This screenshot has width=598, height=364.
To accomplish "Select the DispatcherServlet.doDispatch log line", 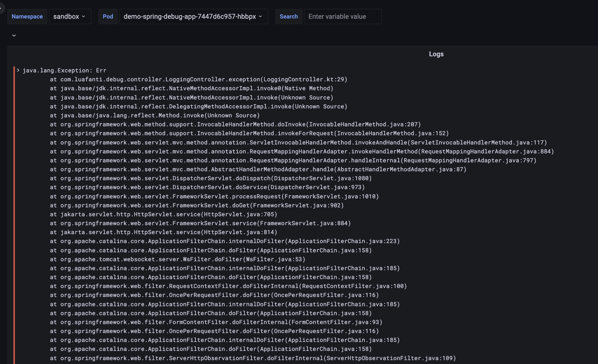I will click(211, 178).
